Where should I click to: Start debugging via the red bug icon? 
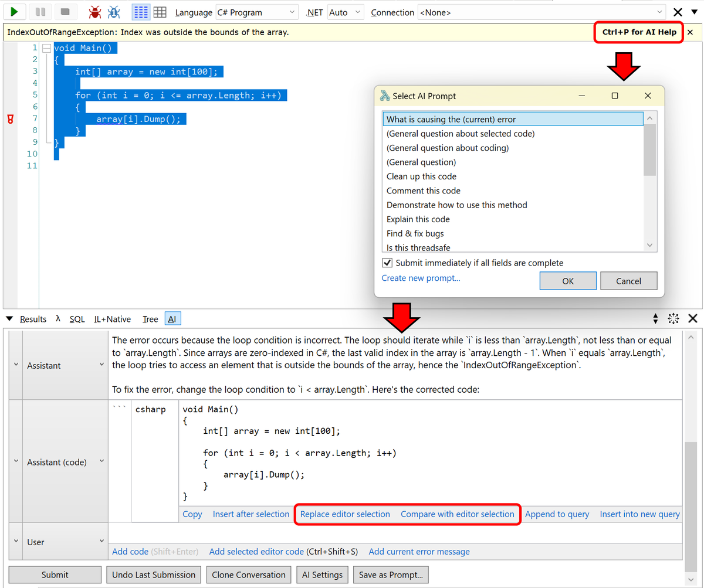click(x=95, y=12)
